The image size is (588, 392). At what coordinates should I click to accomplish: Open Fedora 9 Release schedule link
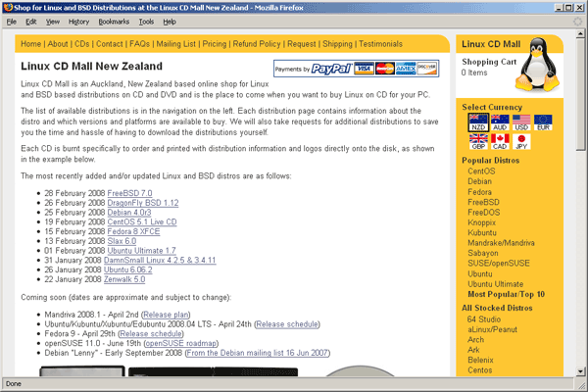click(151, 334)
